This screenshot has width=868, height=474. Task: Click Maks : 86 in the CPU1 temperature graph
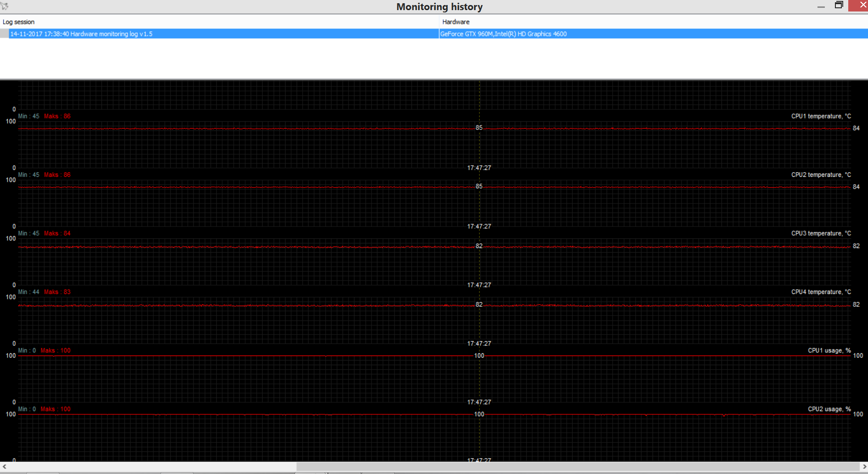point(57,116)
